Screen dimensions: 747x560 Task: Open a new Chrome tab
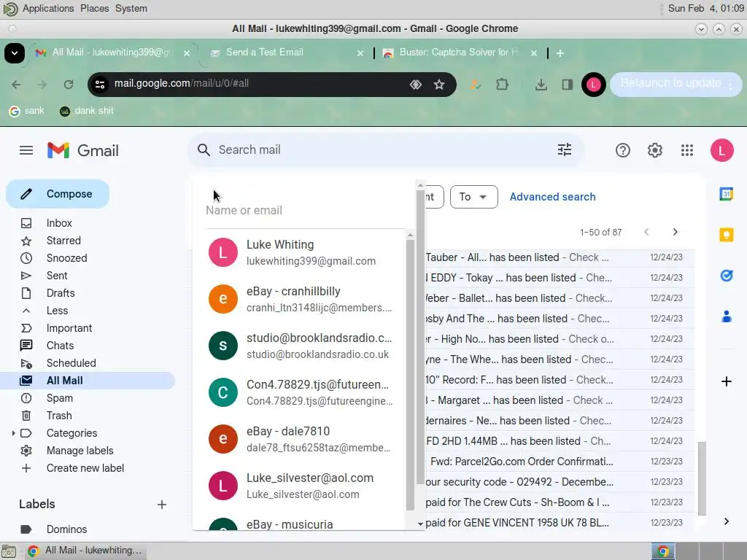pos(560,53)
